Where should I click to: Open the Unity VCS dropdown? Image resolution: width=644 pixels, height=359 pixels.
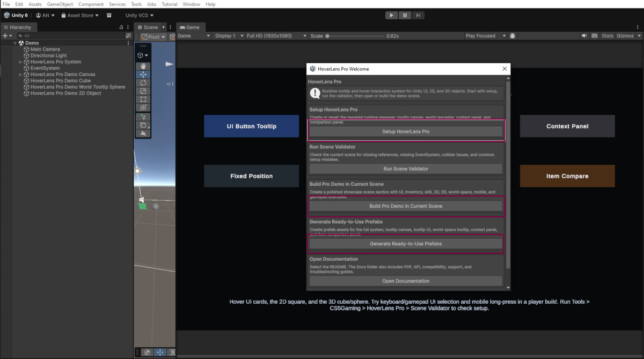click(139, 16)
